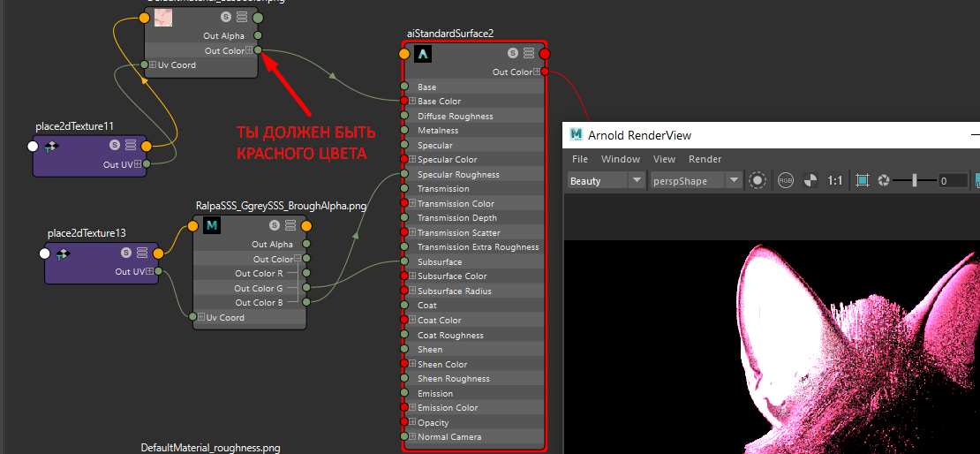Toggle the dashed-circle render region button in RenderView
This screenshot has height=454, width=980.
pyautogui.click(x=758, y=181)
